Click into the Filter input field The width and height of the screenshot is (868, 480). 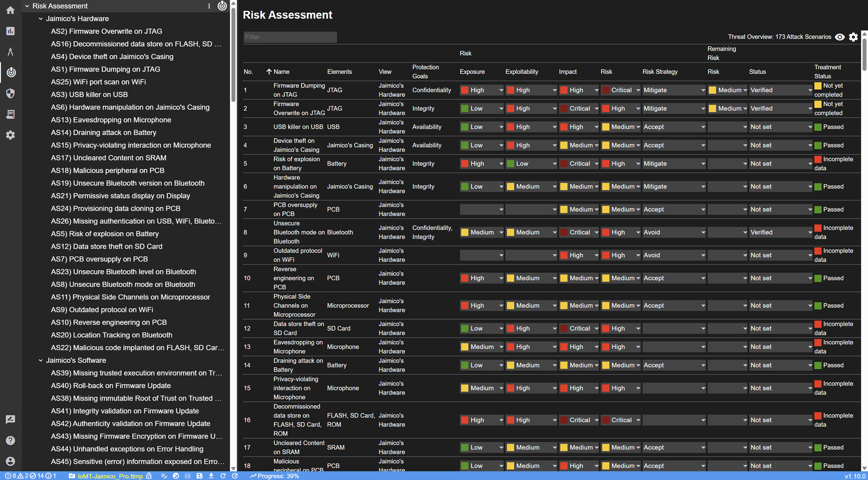point(290,37)
